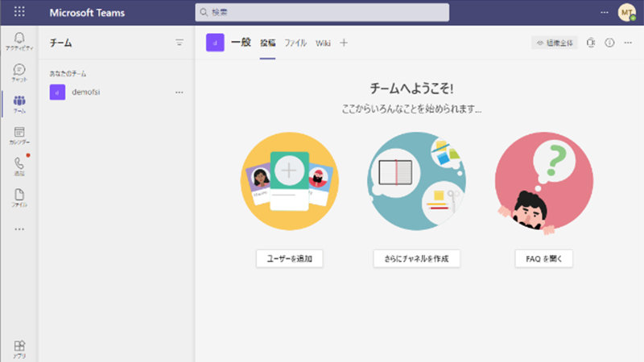Click the 組織全体 badge button

[555, 43]
